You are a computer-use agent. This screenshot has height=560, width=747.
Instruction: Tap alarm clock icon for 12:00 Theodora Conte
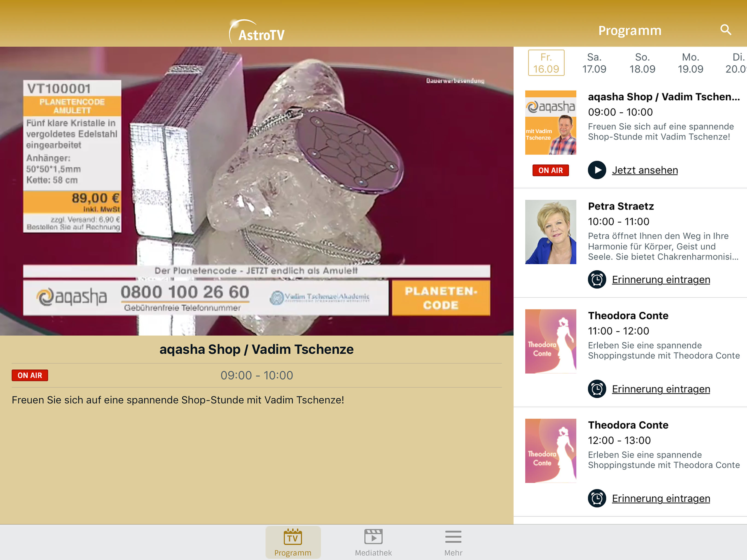click(x=597, y=498)
